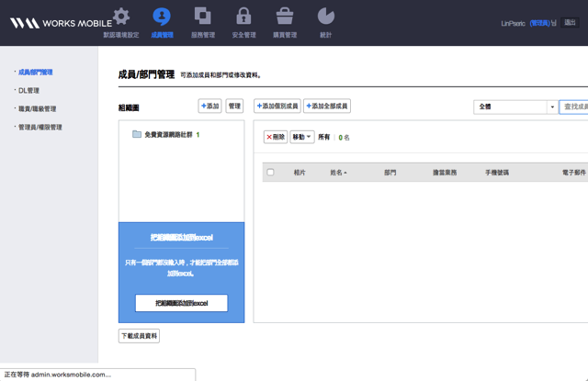Toggle the select-all checkbox in table header

tap(270, 173)
